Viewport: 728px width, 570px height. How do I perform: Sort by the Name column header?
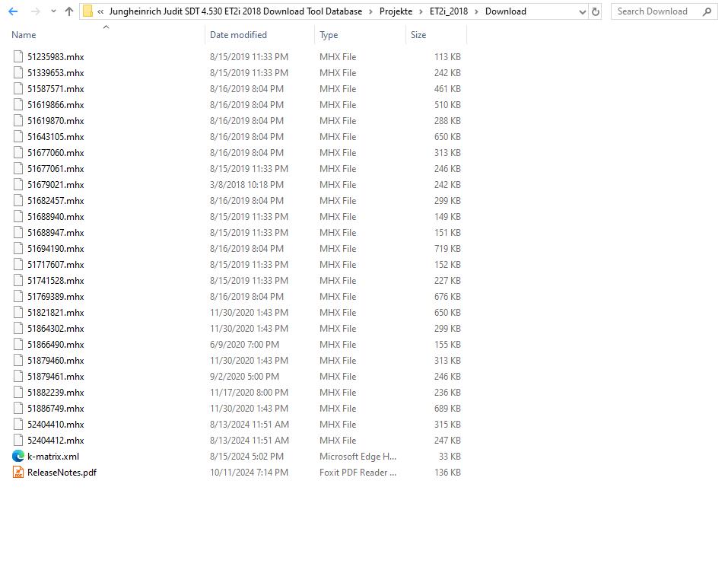pos(24,35)
